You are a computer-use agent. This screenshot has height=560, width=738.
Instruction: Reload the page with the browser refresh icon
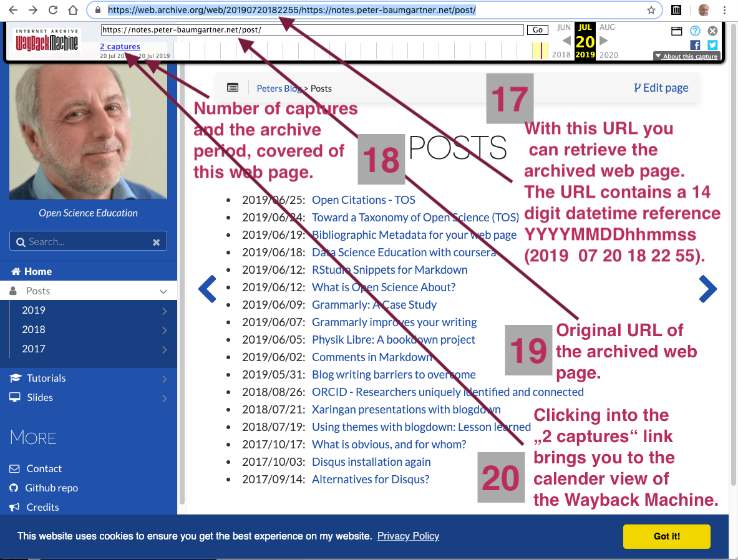tap(53, 10)
